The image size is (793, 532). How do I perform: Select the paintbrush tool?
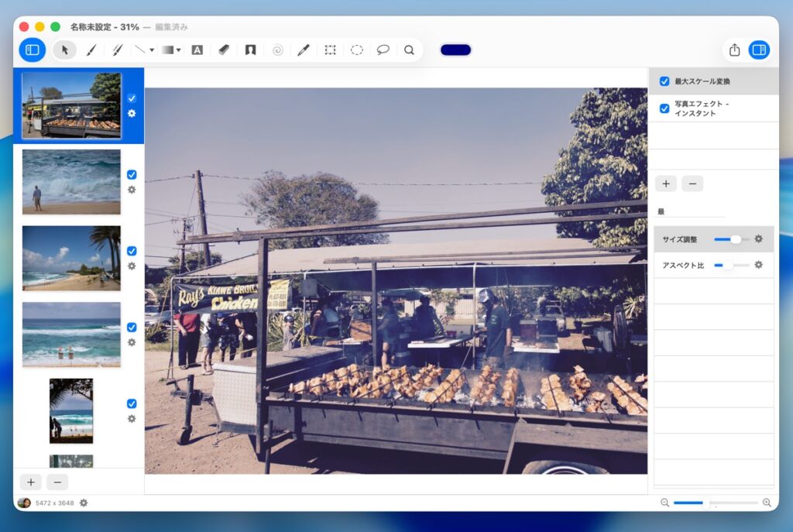pyautogui.click(x=91, y=50)
